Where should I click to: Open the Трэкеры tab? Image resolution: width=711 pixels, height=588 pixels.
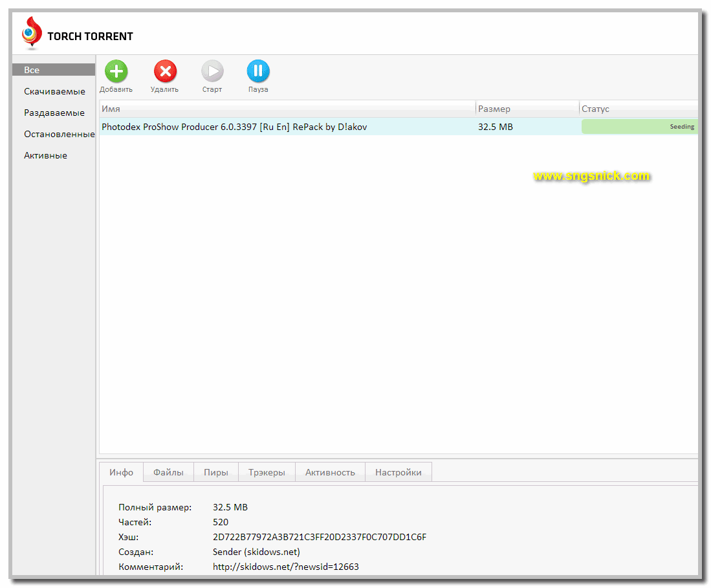pyautogui.click(x=267, y=472)
